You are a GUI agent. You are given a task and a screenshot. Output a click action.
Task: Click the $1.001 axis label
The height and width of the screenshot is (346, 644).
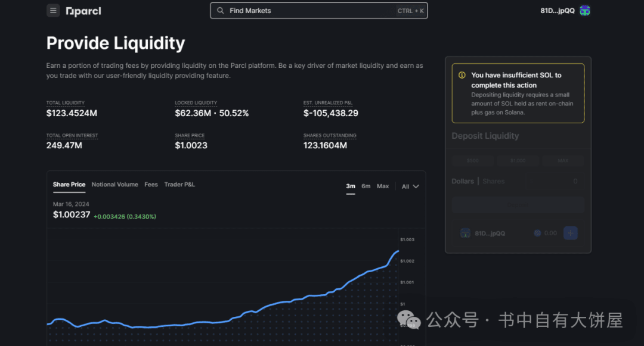click(x=407, y=282)
